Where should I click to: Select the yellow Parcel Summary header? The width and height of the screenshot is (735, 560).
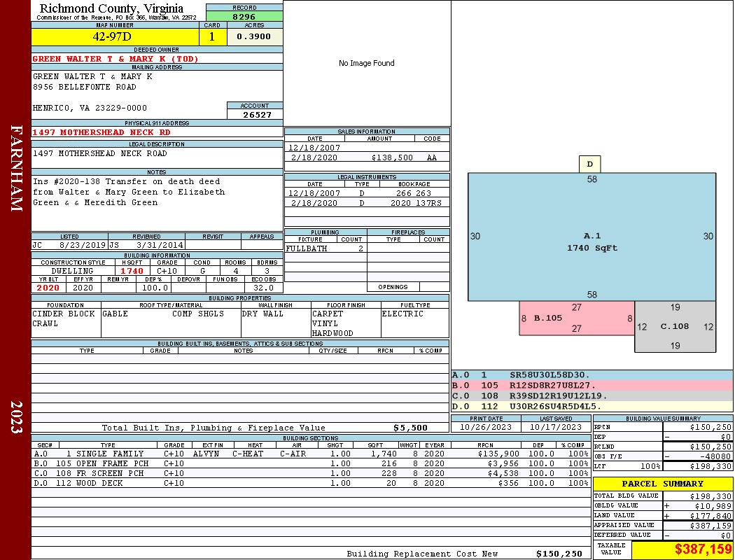pos(663,484)
